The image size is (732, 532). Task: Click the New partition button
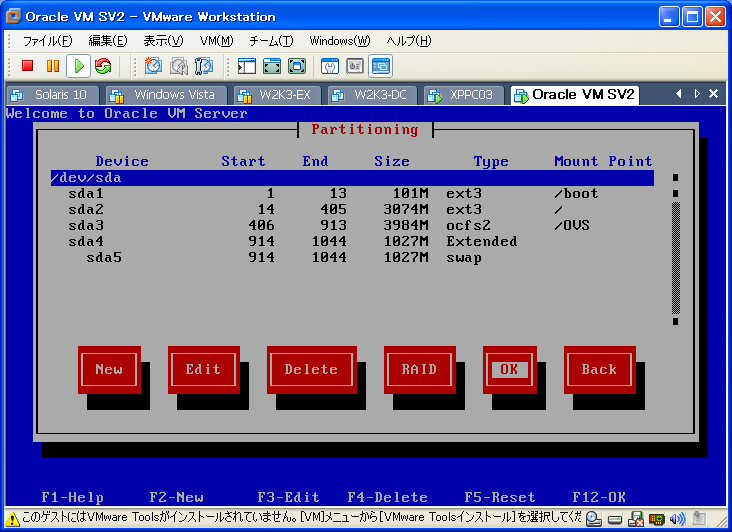tap(109, 370)
